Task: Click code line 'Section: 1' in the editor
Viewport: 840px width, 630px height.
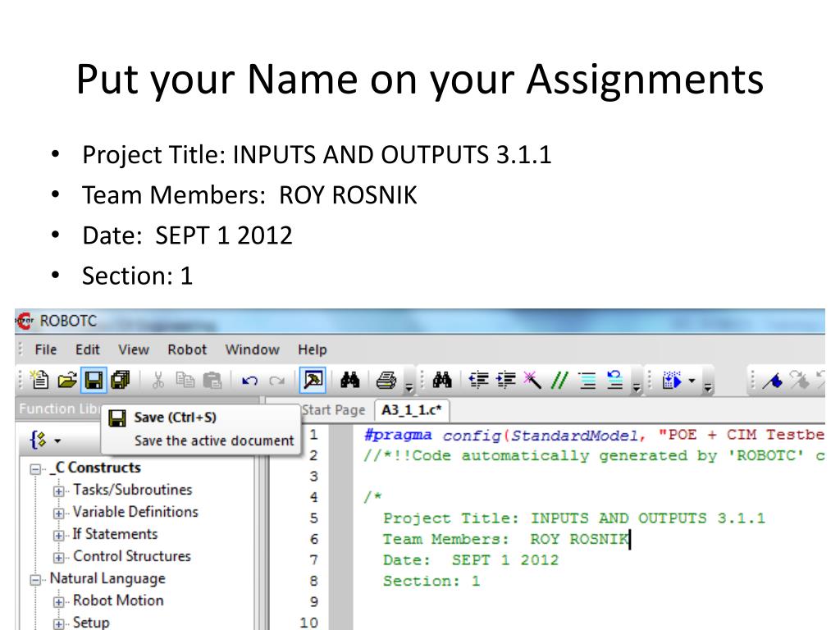Action: [431, 581]
